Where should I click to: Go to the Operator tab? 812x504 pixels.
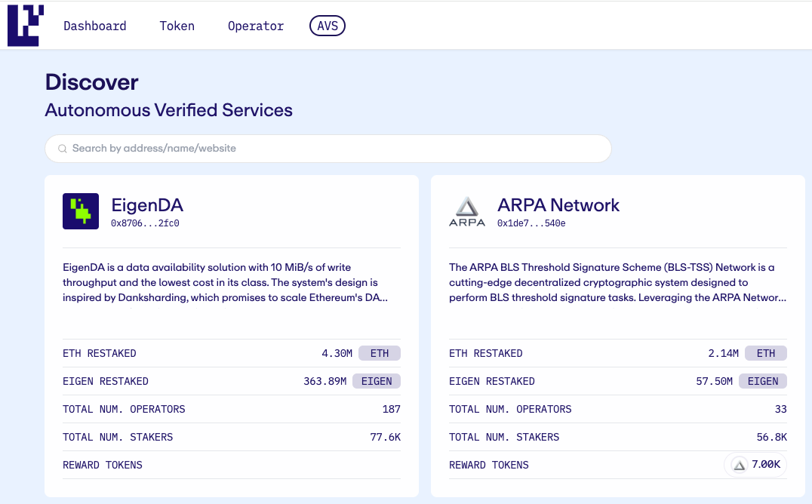(x=256, y=26)
